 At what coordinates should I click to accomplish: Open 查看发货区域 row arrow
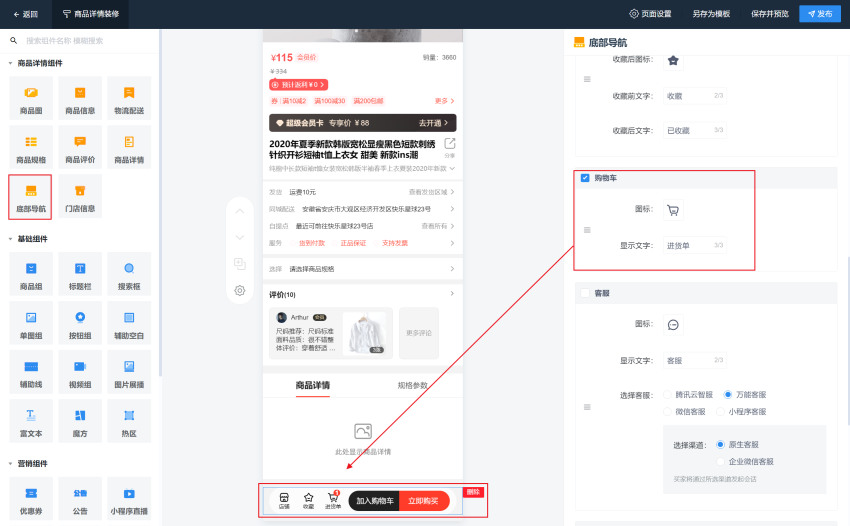(452, 192)
